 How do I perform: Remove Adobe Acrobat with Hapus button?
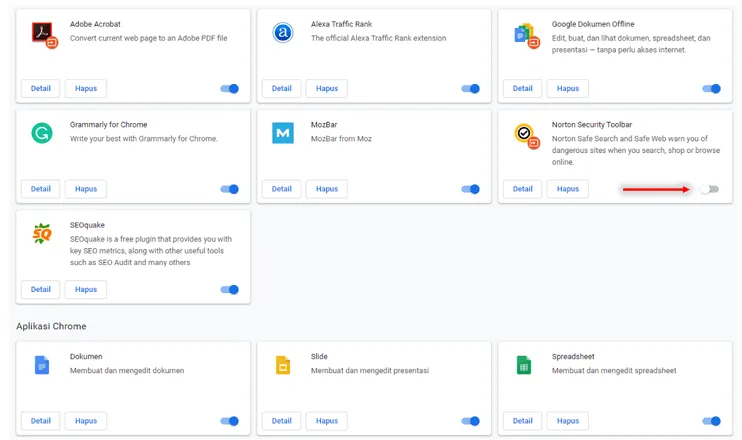86,88
